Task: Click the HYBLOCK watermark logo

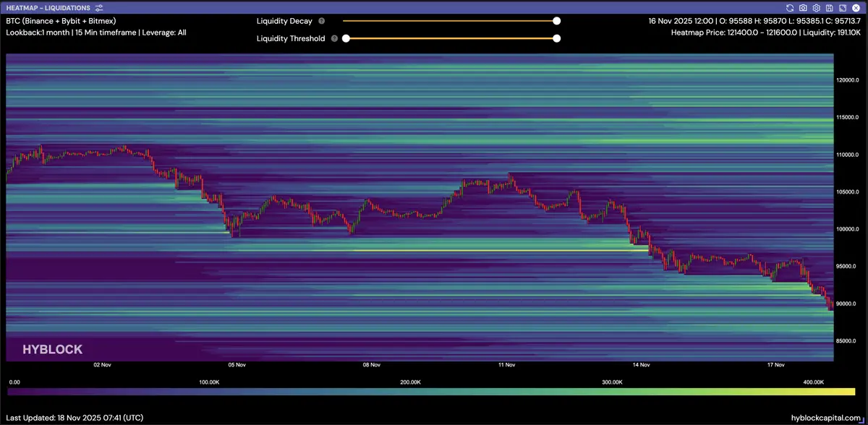Action: [x=52, y=350]
